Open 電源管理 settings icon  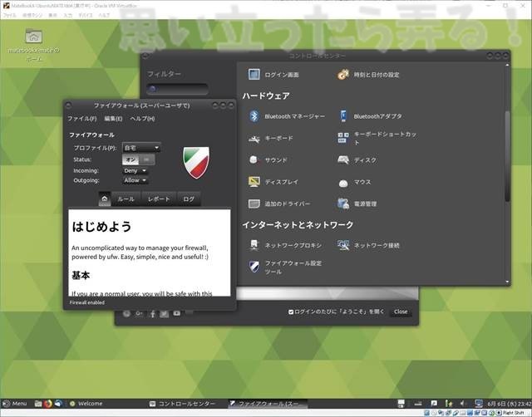(343, 204)
